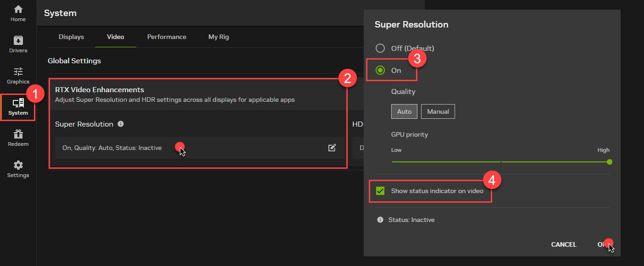Image resolution: width=644 pixels, height=266 pixels.
Task: Uncheck Show status indicator on video
Action: (380, 190)
